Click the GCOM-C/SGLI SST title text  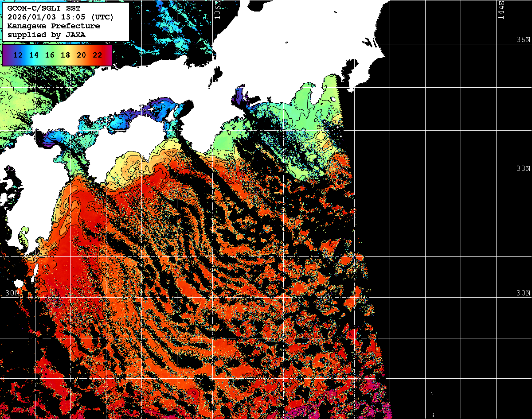(x=44, y=8)
